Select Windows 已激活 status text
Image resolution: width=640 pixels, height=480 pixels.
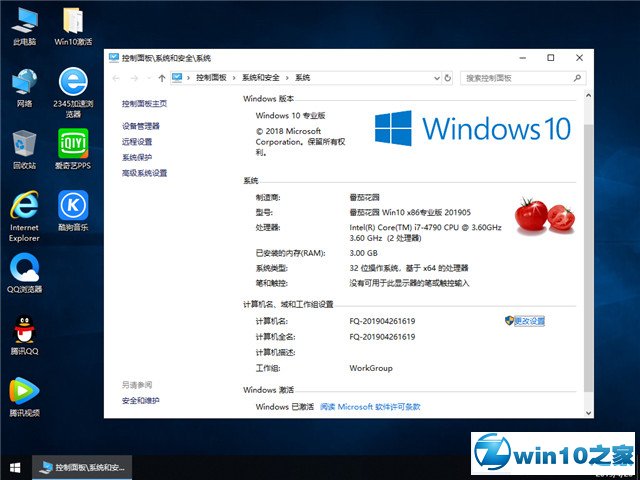pos(284,407)
